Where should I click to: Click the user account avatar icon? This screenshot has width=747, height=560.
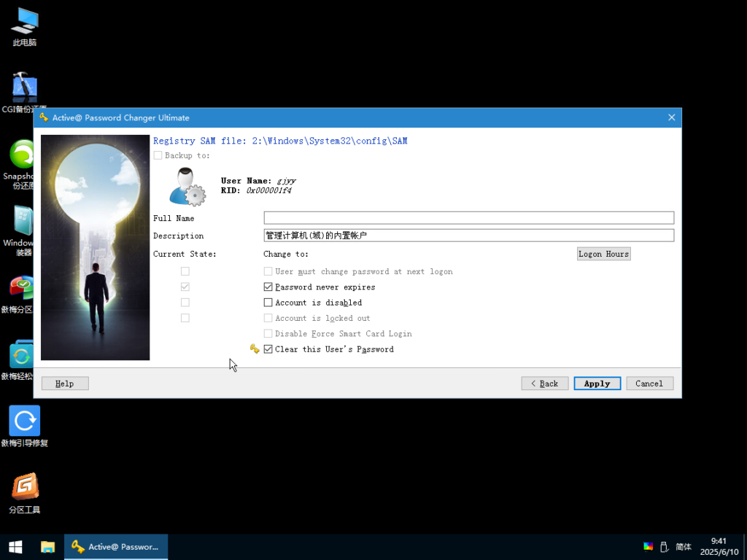pyautogui.click(x=187, y=187)
